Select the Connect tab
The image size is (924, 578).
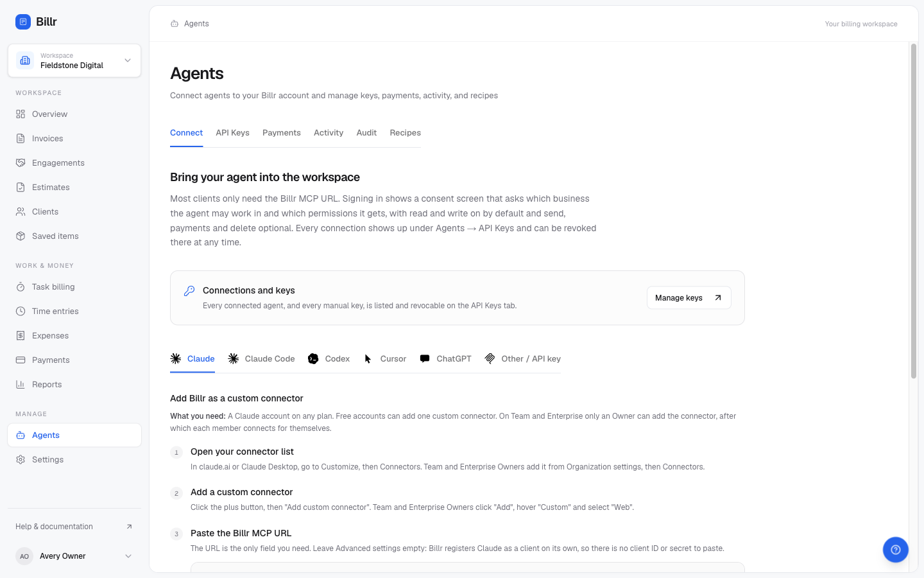pyautogui.click(x=187, y=133)
